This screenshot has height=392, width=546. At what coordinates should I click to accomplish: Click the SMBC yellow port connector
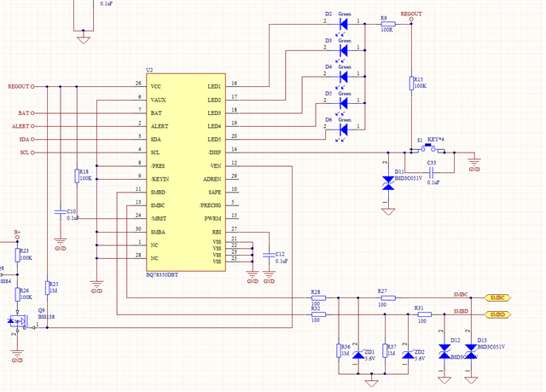(x=497, y=297)
